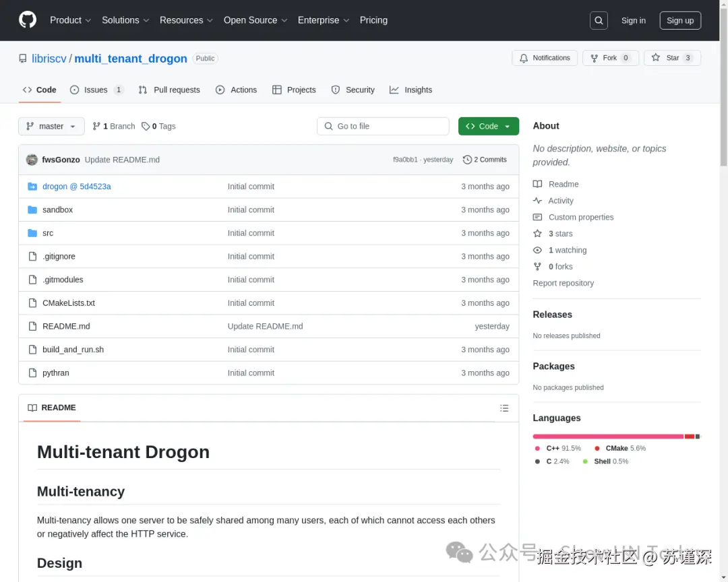Viewport: 728px width, 582px height.
Task: Click the repository book icon beside libriscv
Action: point(23,59)
